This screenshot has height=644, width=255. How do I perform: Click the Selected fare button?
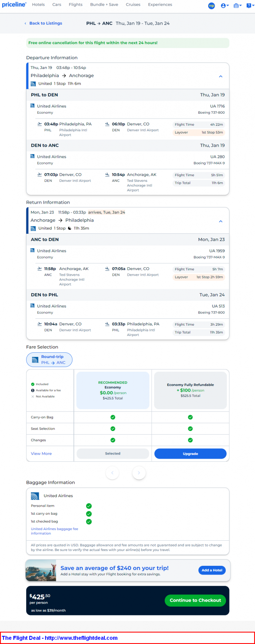coord(113,454)
